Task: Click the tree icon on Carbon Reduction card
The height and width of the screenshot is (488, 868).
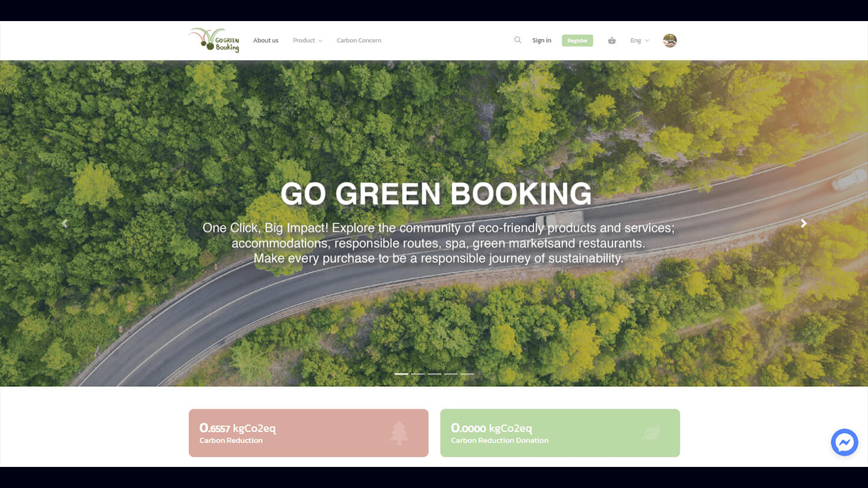Action: (x=399, y=433)
